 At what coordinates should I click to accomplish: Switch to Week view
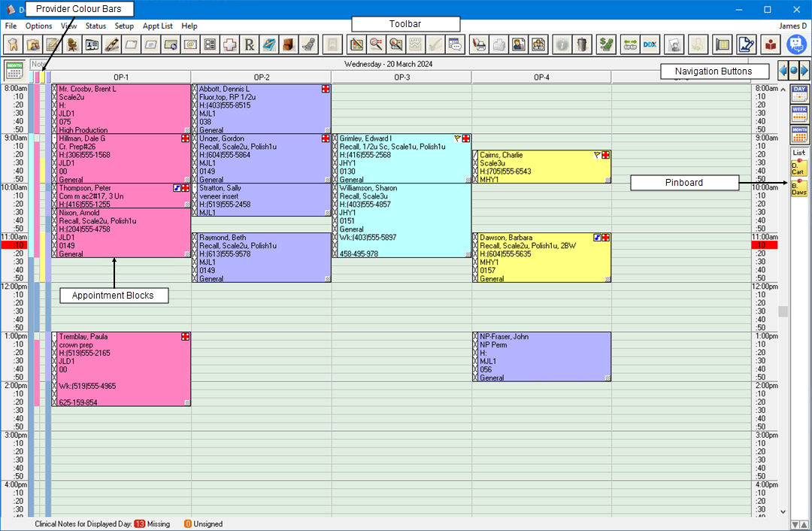(x=798, y=114)
